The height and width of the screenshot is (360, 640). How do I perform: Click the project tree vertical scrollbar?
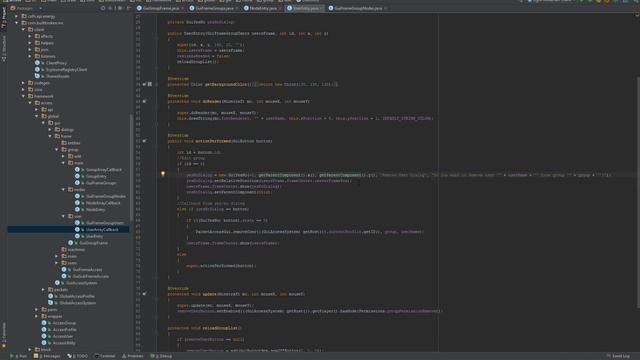pos(131,167)
